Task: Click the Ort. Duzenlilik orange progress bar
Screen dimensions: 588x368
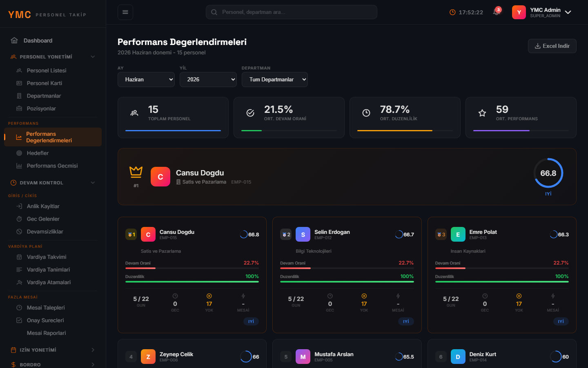Action: coord(395,130)
